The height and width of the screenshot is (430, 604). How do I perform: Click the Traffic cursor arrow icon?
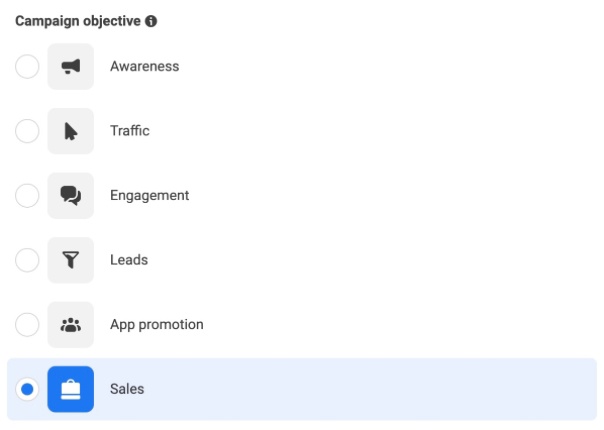70,131
